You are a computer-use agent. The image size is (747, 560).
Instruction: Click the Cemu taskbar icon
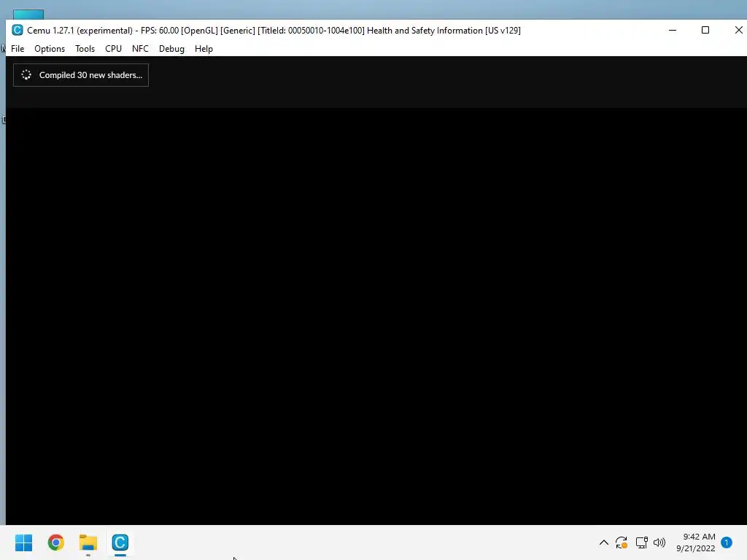[x=120, y=542]
